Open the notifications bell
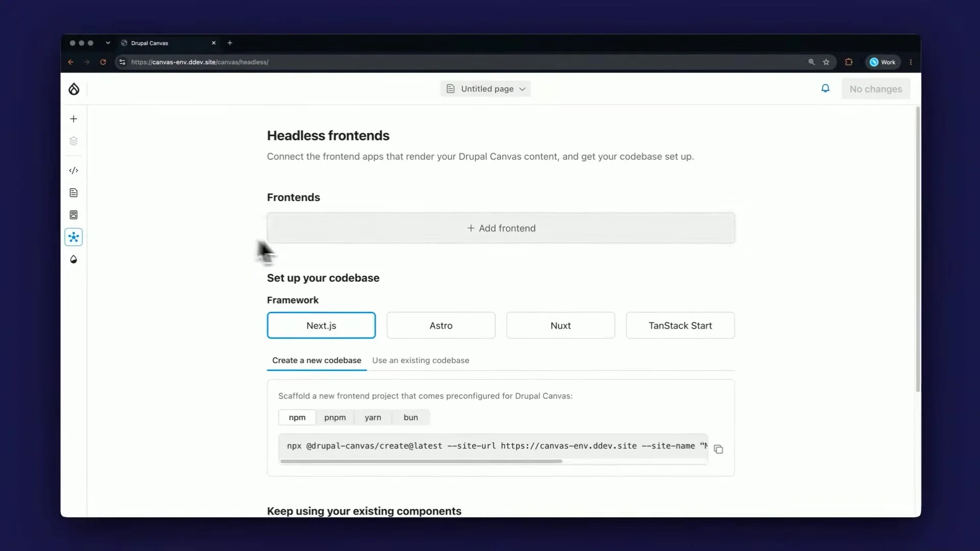 825,89
